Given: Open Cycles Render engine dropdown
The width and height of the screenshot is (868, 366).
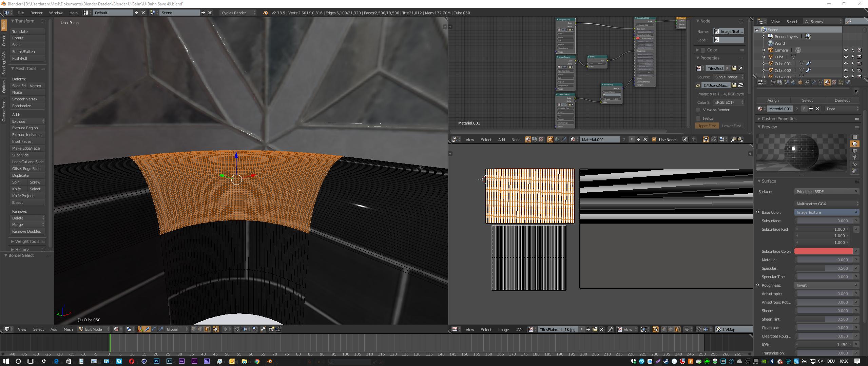Looking at the screenshot, I should (x=238, y=13).
